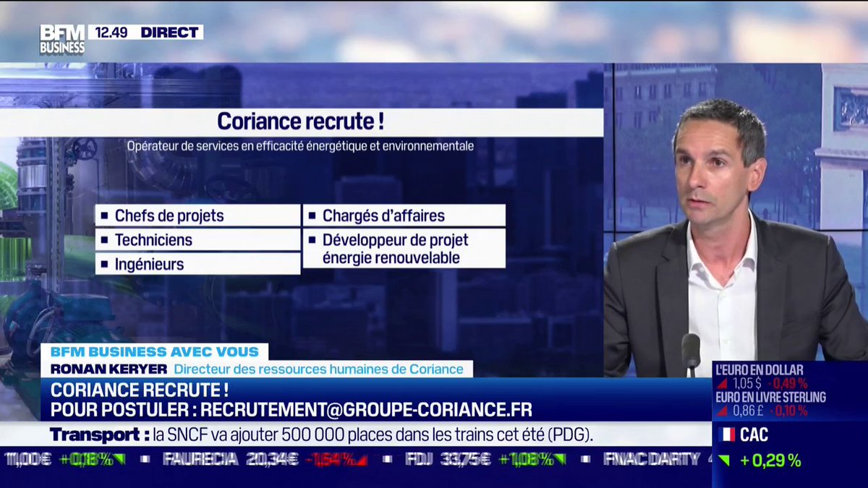Click the DIRECT live indicator
The height and width of the screenshot is (488, 868).
[x=170, y=33]
